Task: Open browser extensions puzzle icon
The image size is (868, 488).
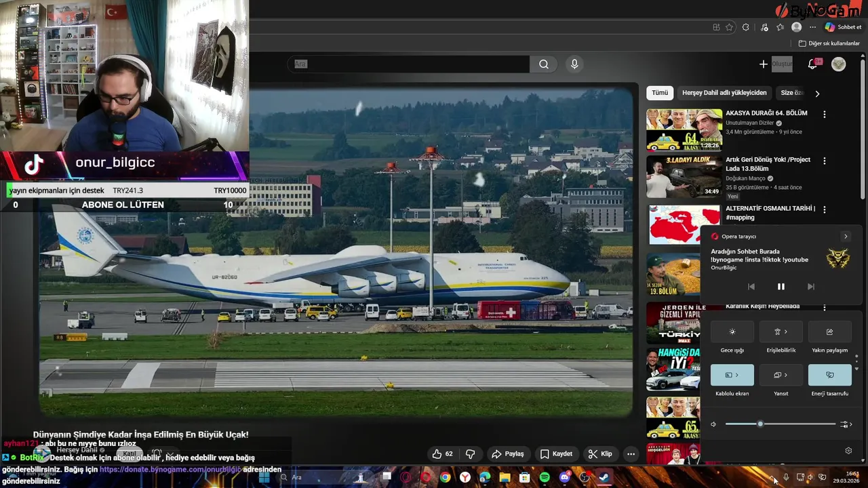Action: (745, 27)
